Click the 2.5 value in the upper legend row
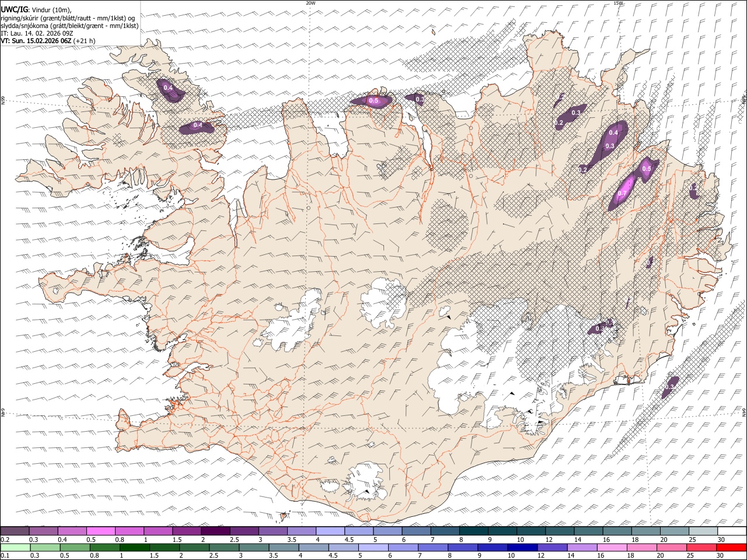The image size is (747, 560). pyautogui.click(x=235, y=540)
